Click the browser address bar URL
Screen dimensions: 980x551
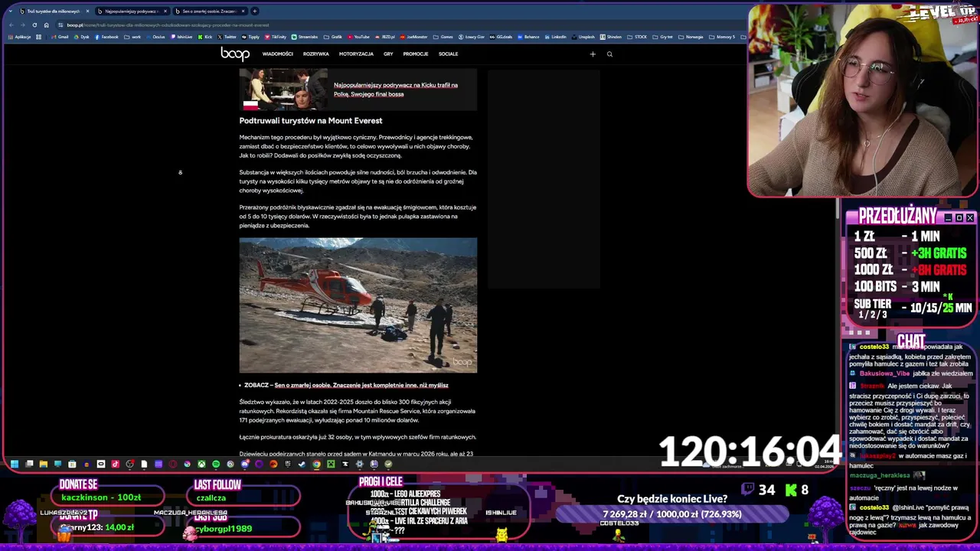168,25
